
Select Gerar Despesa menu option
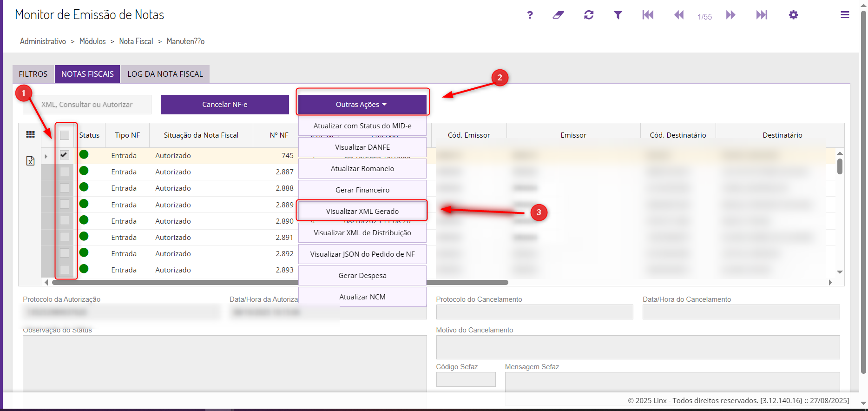point(362,275)
